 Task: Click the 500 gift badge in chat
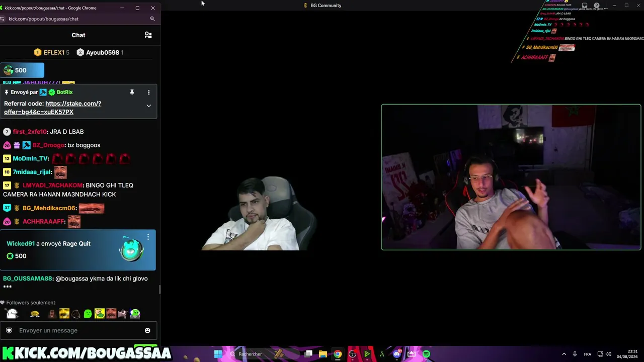22,70
